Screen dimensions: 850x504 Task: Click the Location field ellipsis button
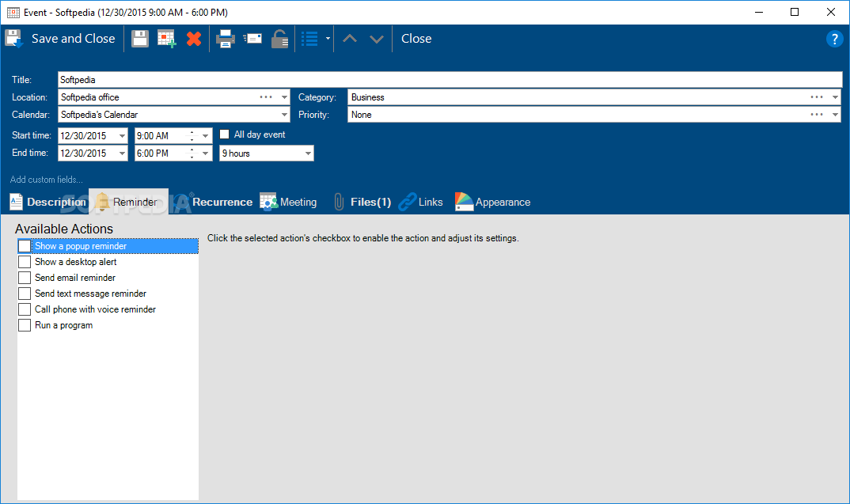point(266,97)
